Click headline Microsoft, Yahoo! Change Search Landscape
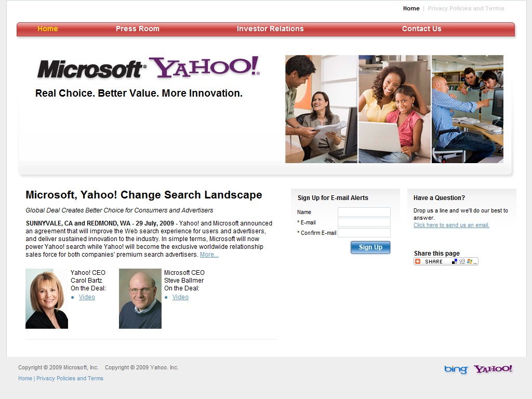This screenshot has height=399, width=532. pyautogui.click(x=144, y=195)
